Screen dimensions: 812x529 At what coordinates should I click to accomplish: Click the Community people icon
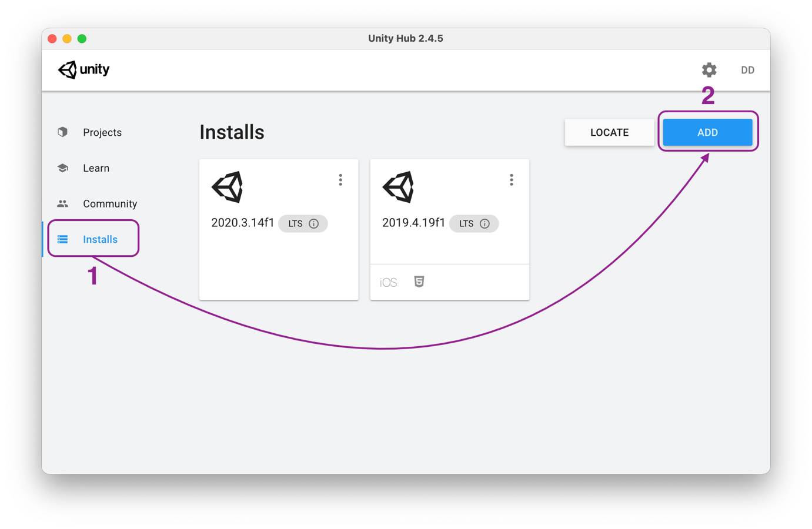pyautogui.click(x=63, y=203)
